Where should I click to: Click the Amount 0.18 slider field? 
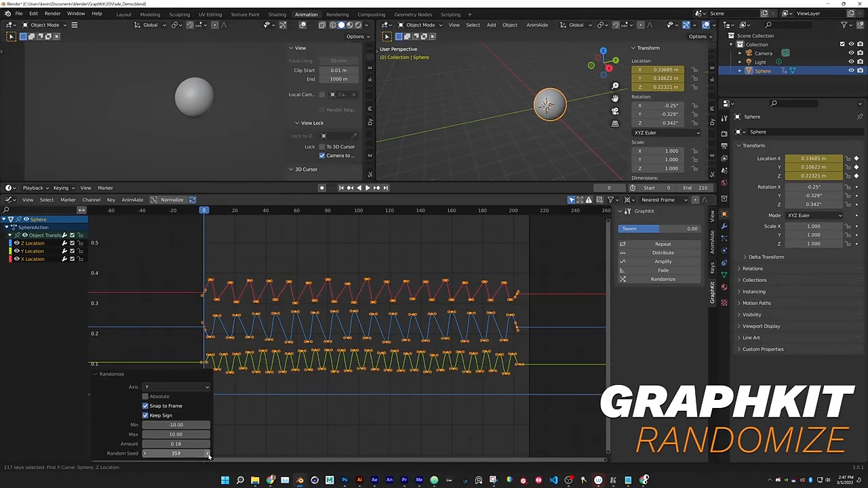pos(176,444)
